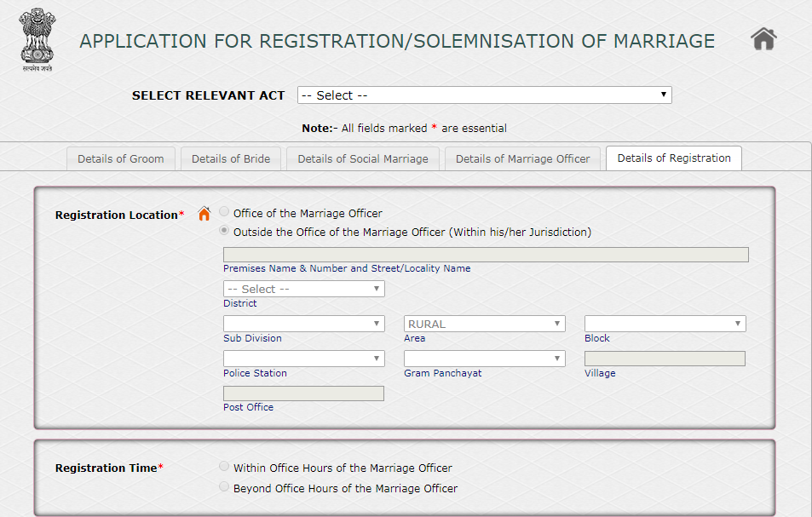
Task: Click the home icon in the header
Action: (x=763, y=37)
